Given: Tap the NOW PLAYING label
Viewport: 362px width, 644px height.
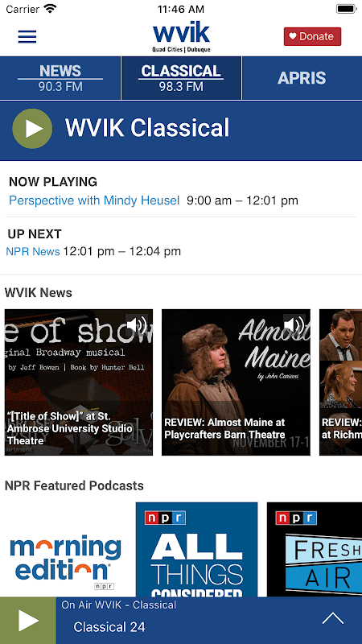Looking at the screenshot, I should (x=53, y=182).
